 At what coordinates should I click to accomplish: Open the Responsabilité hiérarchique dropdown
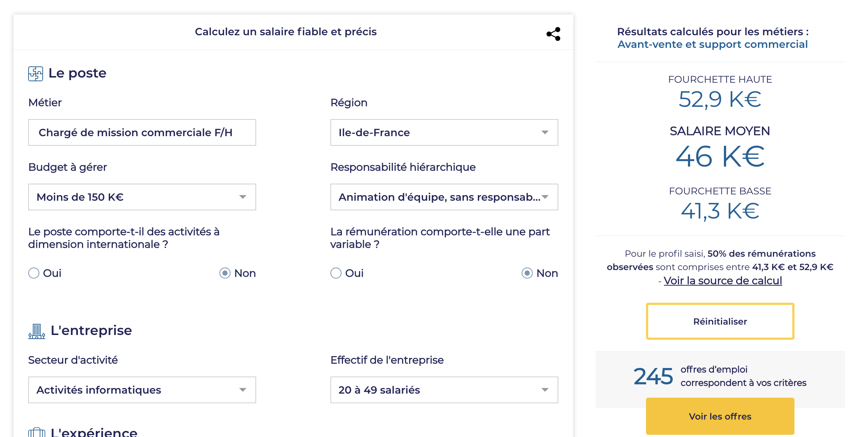[444, 197]
